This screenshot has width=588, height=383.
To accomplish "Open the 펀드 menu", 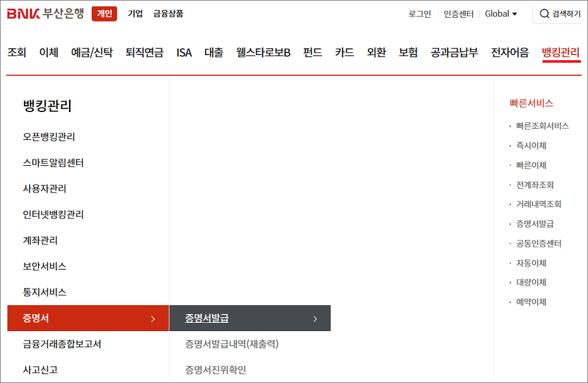I will 313,52.
